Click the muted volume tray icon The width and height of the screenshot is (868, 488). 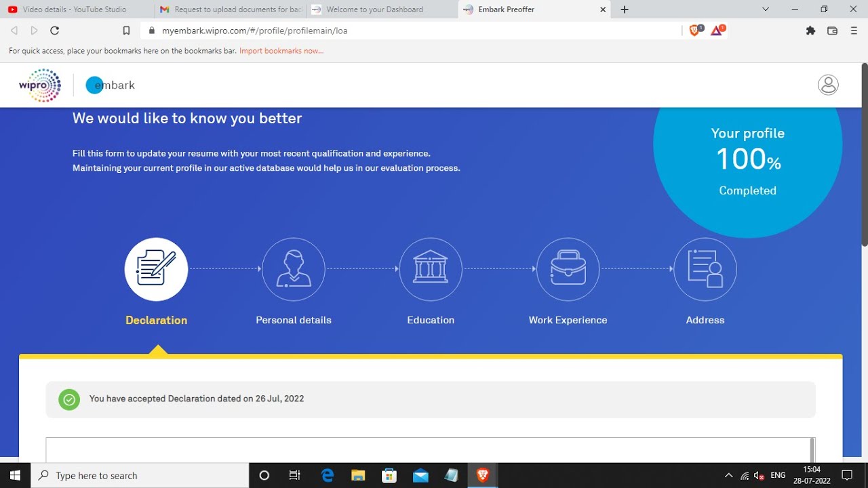tap(760, 476)
